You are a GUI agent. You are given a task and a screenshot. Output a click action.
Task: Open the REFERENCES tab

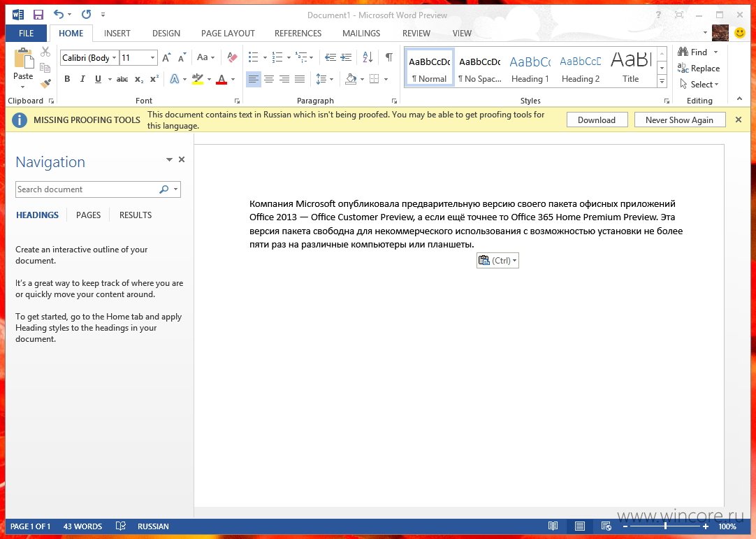click(x=298, y=34)
